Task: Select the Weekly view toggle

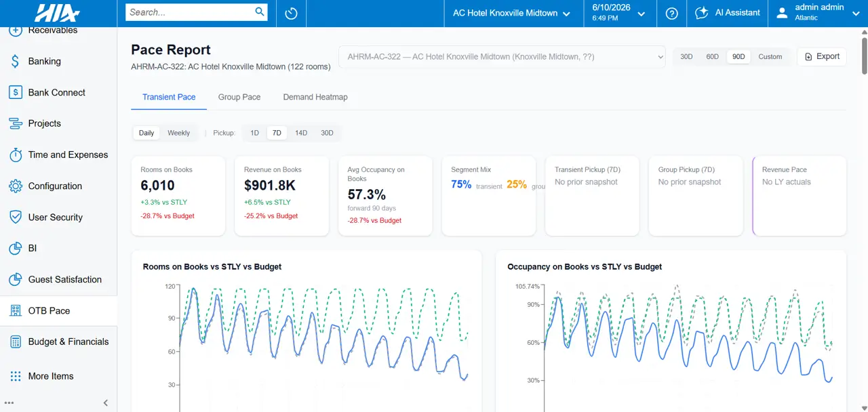Action: [x=178, y=133]
